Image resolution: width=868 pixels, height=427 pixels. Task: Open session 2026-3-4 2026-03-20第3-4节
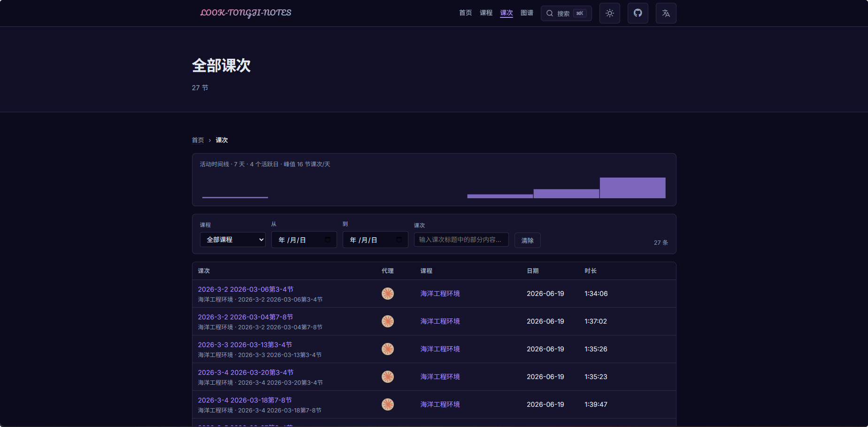(246, 373)
